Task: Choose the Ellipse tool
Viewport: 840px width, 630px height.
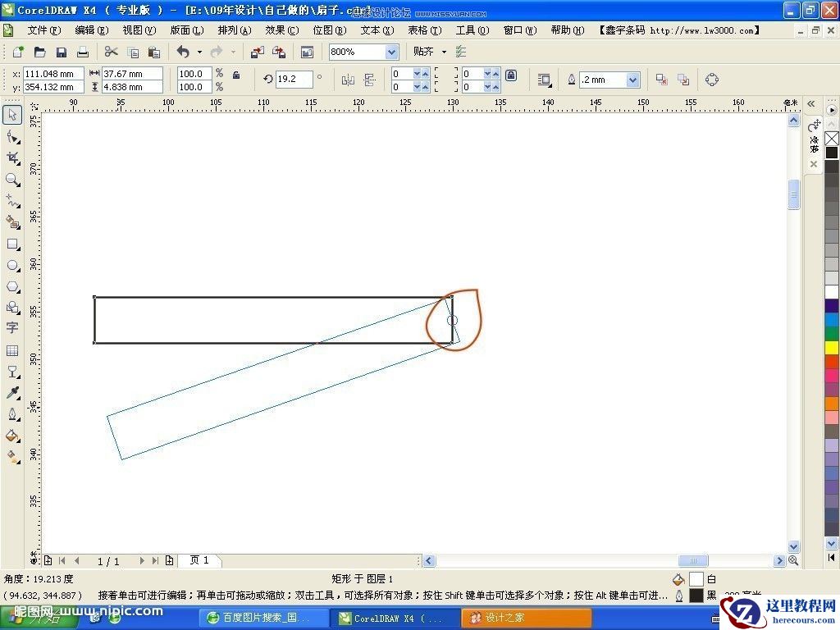Action: (12, 266)
